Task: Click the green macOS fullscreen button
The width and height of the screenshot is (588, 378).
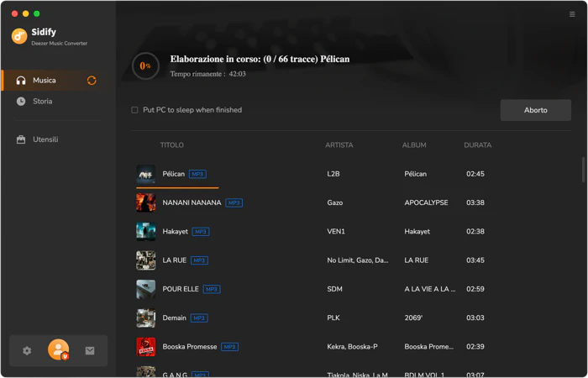Action: coord(37,14)
